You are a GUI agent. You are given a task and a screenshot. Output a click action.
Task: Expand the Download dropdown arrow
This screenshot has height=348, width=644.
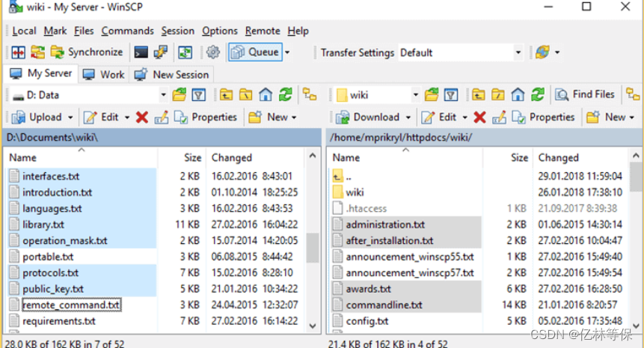[x=408, y=117]
